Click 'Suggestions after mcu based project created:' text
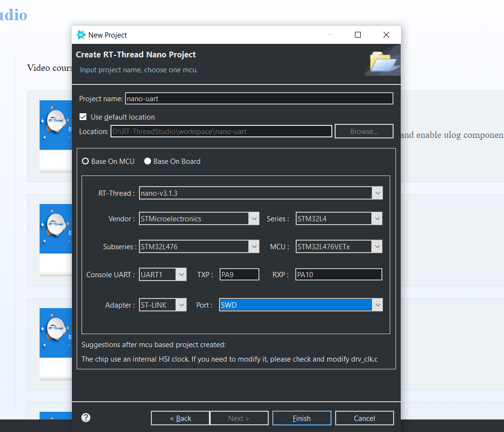Image resolution: width=504 pixels, height=432 pixels. click(154, 345)
